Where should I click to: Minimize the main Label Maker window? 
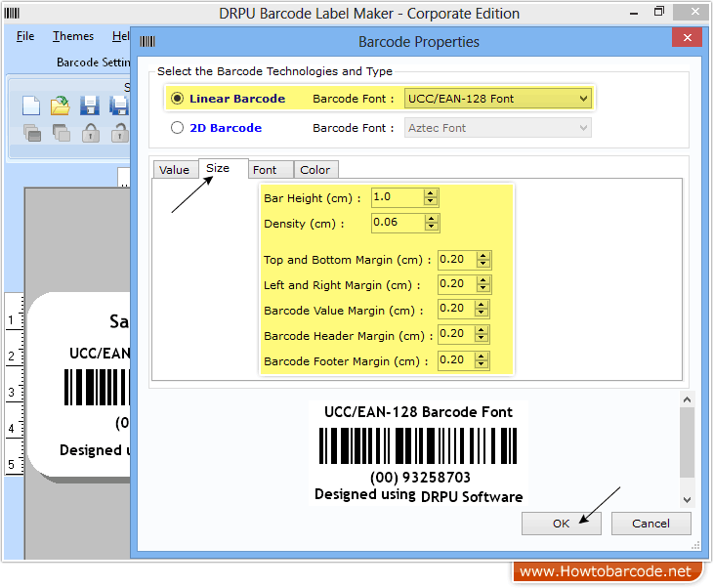click(634, 14)
